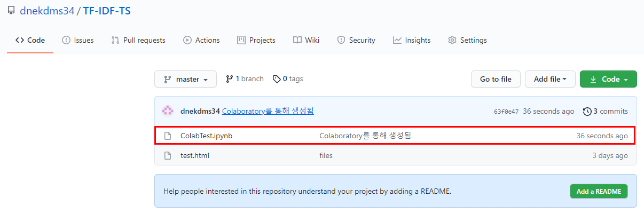Image resolution: width=644 pixels, height=221 pixels.
Task: Click the Projects board icon
Action: pos(241,40)
